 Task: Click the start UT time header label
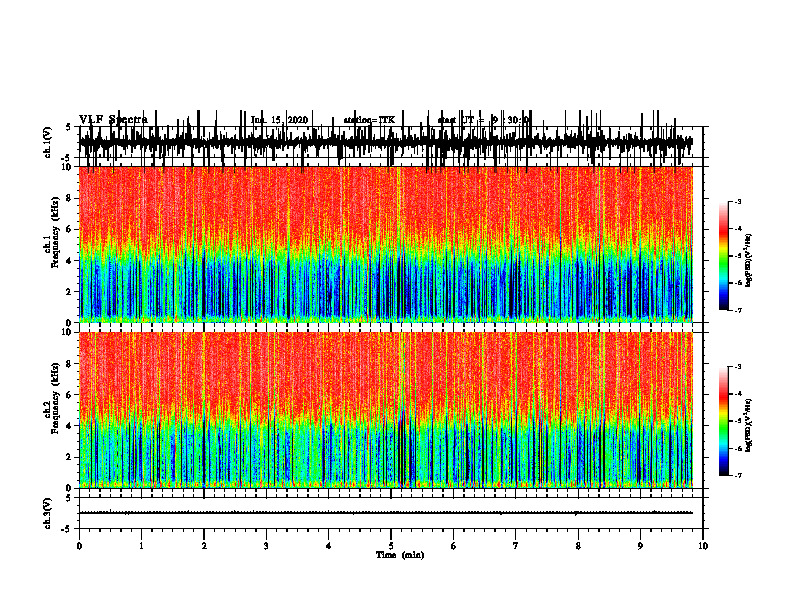(483, 120)
